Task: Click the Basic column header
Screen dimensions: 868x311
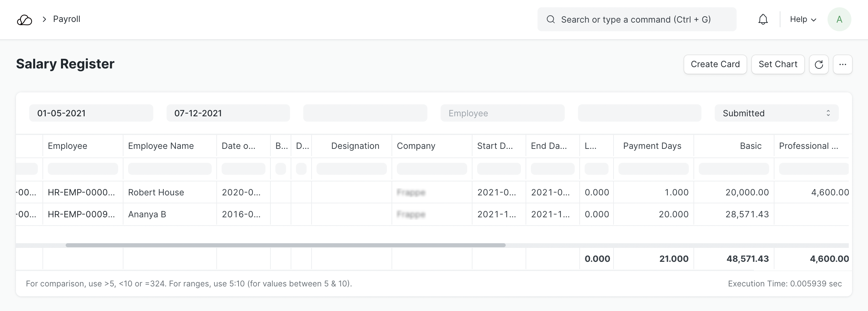Action: click(x=751, y=146)
